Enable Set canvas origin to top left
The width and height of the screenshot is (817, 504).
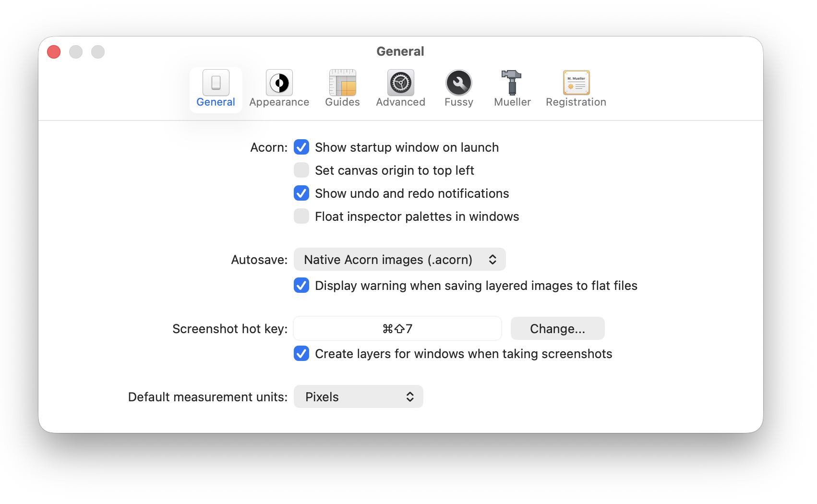pos(301,170)
